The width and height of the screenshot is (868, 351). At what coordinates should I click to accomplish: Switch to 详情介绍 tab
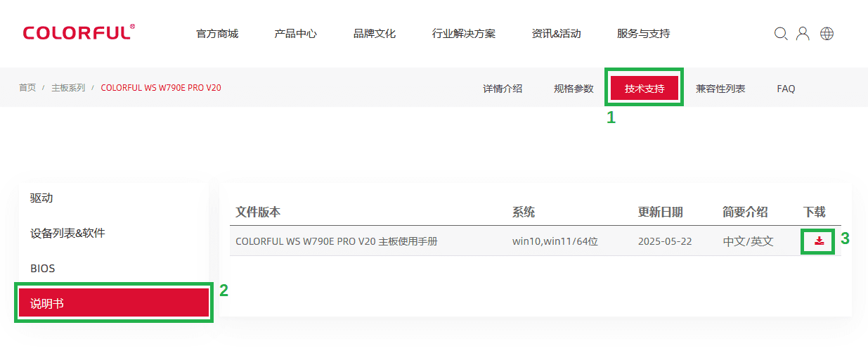point(503,89)
